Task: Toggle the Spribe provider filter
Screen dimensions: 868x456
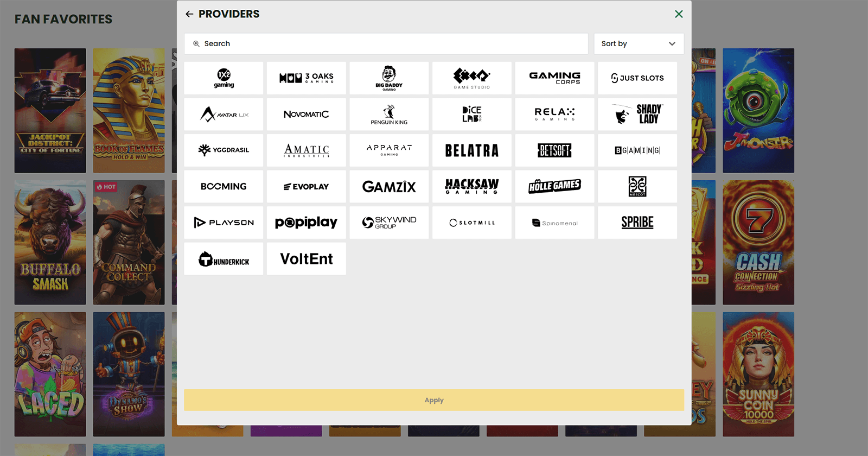Action: [x=637, y=223]
